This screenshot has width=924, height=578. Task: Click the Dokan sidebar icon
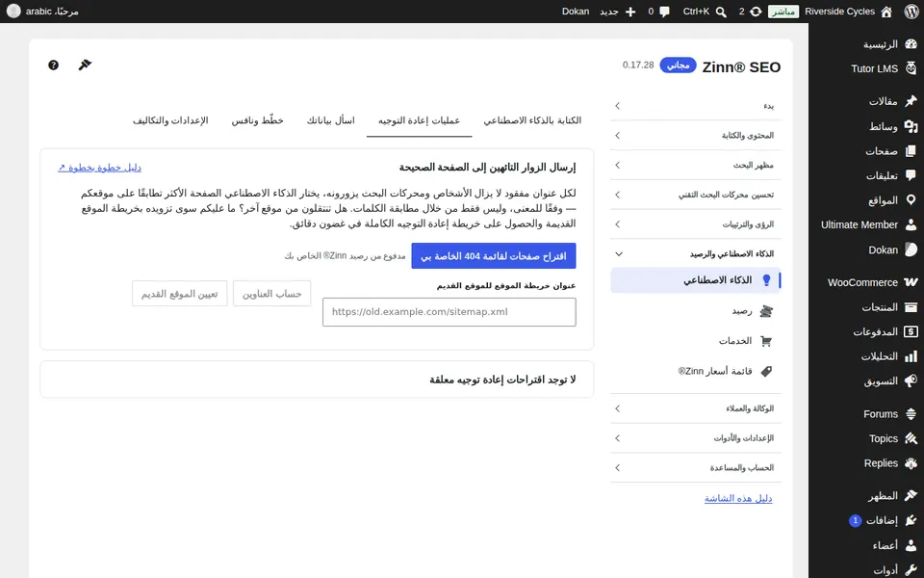pos(911,250)
